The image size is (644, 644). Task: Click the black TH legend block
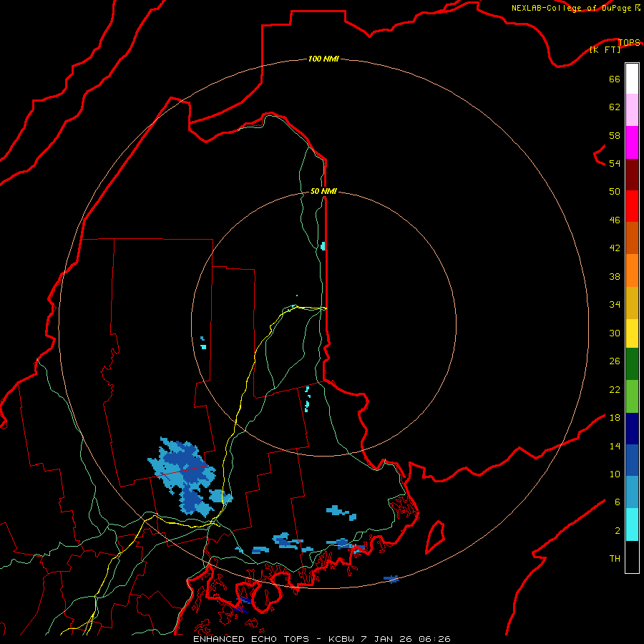[x=632, y=557]
